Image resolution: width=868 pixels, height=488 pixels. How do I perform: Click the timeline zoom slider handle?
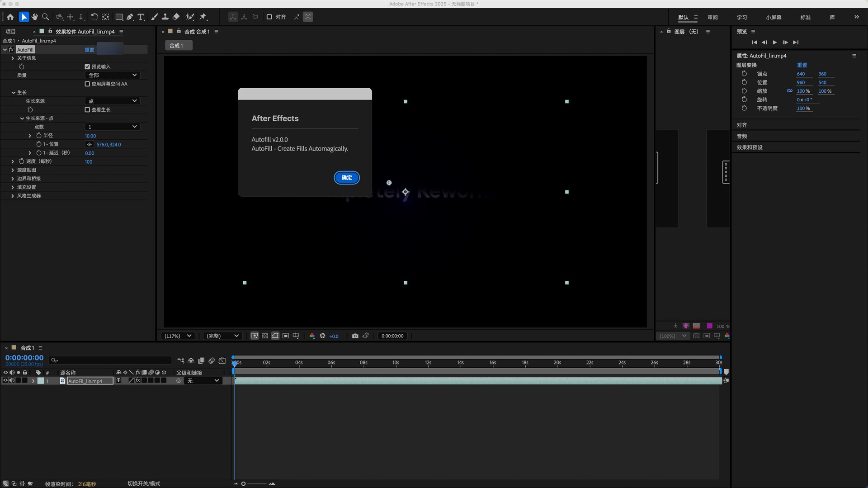coord(243,483)
